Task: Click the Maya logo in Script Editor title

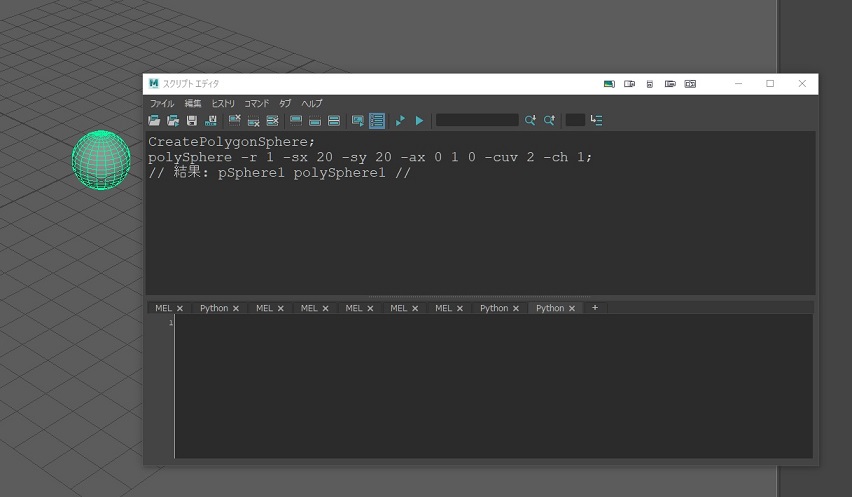Action: [154, 84]
